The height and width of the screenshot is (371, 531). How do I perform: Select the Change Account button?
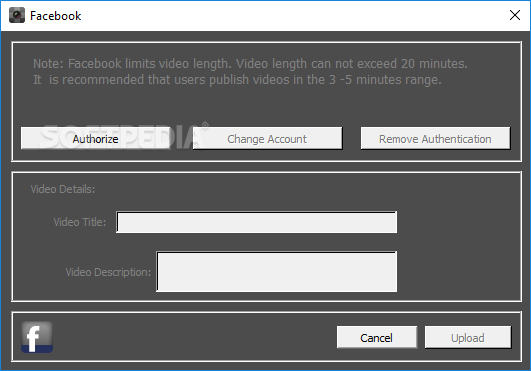point(267,138)
